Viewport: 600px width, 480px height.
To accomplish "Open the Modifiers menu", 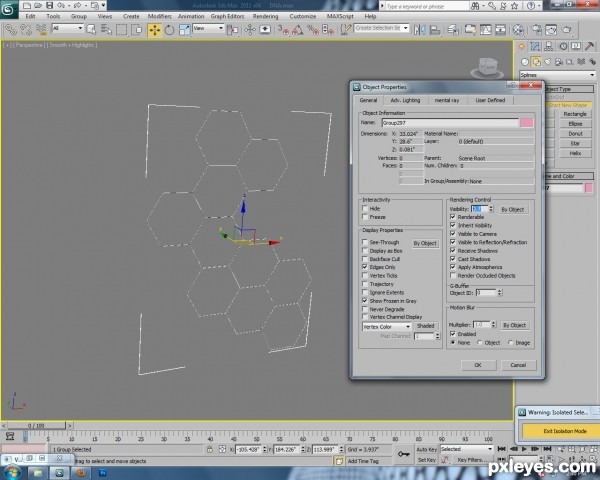I will (160, 16).
